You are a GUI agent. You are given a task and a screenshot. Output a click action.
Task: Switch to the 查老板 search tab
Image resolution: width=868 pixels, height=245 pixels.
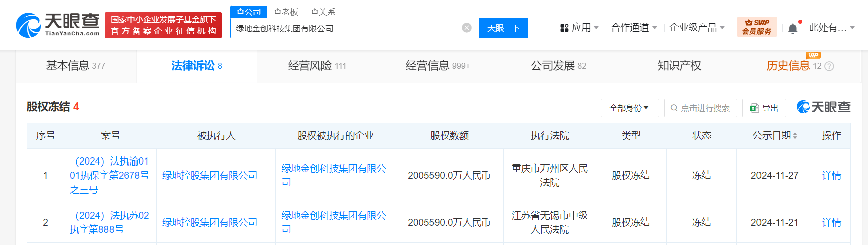tap(286, 12)
